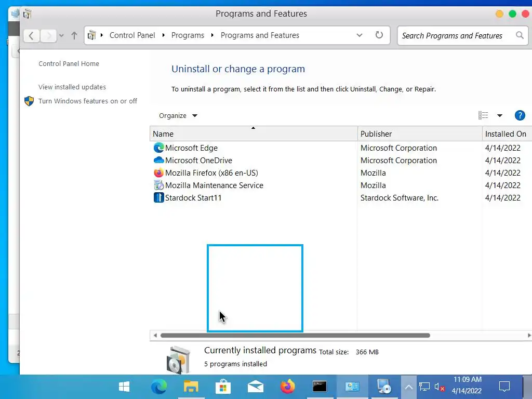Open File Explorer from taskbar
Image resolution: width=532 pixels, height=399 pixels.
tap(191, 387)
